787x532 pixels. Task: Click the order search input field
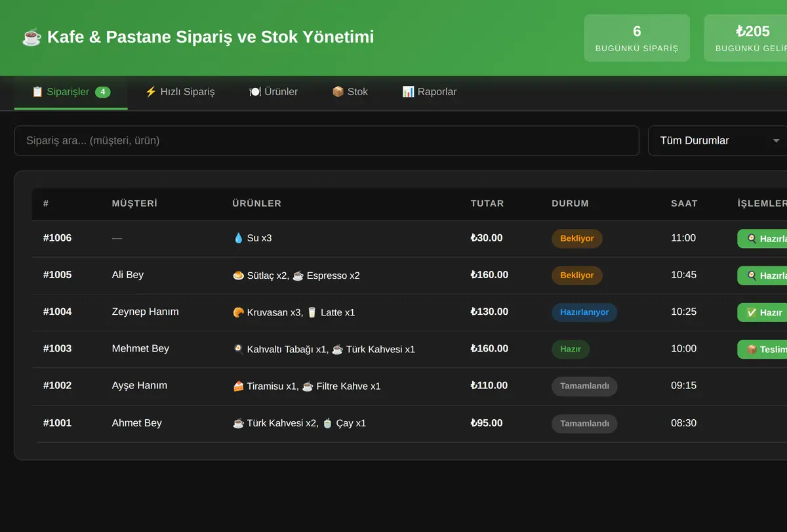[327, 140]
